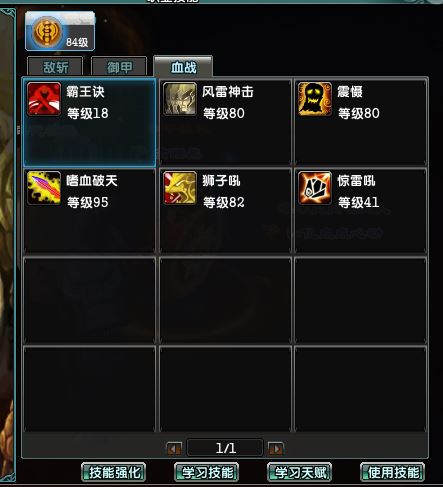Click the 技能强化 button

click(x=114, y=472)
